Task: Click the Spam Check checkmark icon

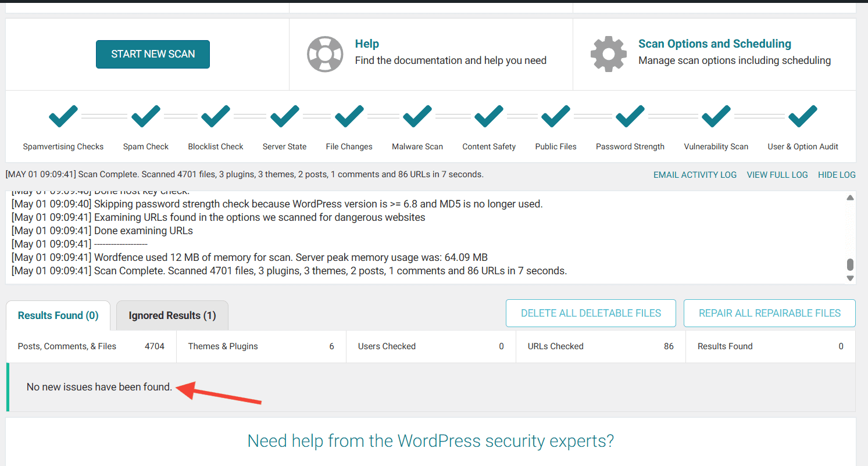Action: coord(146,116)
